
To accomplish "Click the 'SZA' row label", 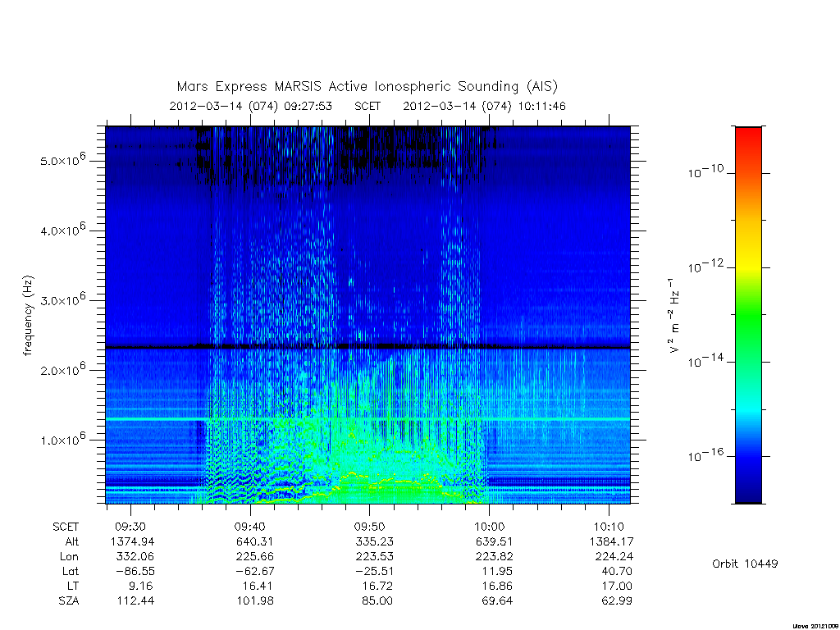I will 69,601.
